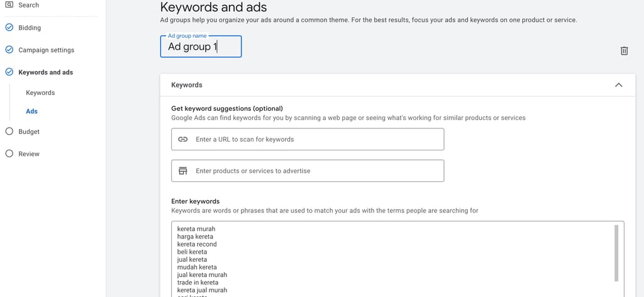This screenshot has height=297, width=644.
Task: Select Ads sub-item in sidebar
Action: tap(31, 111)
